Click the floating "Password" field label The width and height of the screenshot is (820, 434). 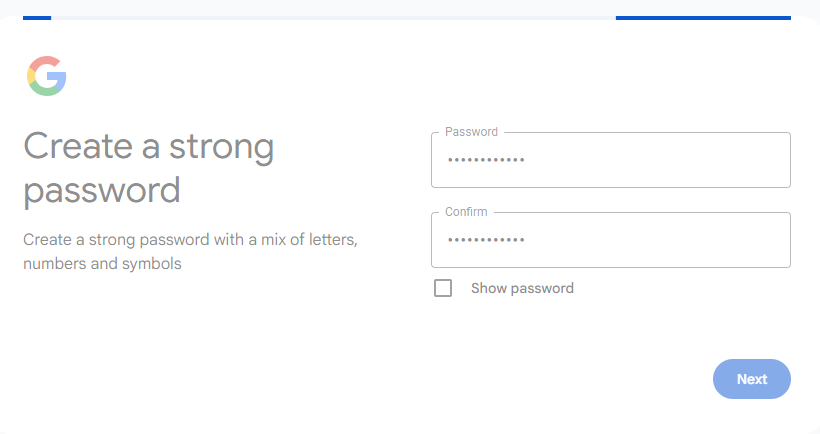pyautogui.click(x=471, y=132)
